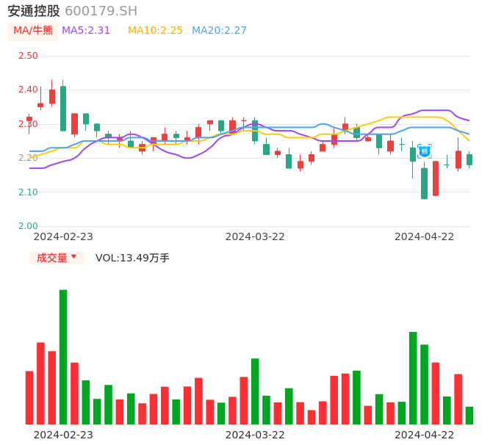Open the 成交量 indicator dropdown
Viewport: 504px width, 445px height.
tap(57, 258)
